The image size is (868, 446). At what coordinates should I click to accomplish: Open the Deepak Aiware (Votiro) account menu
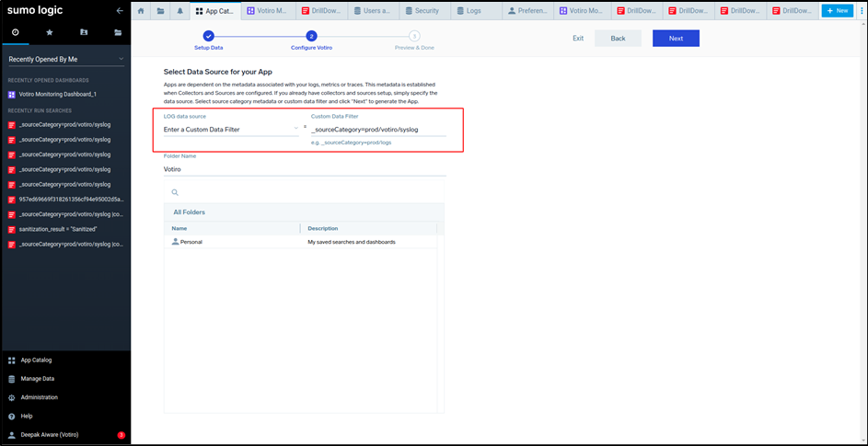pos(50,435)
